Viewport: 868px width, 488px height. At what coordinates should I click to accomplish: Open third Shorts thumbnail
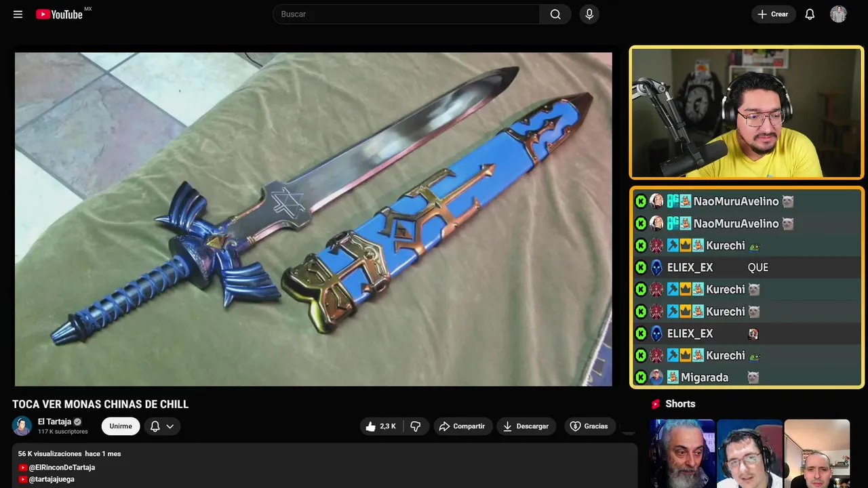pyautogui.click(x=816, y=453)
